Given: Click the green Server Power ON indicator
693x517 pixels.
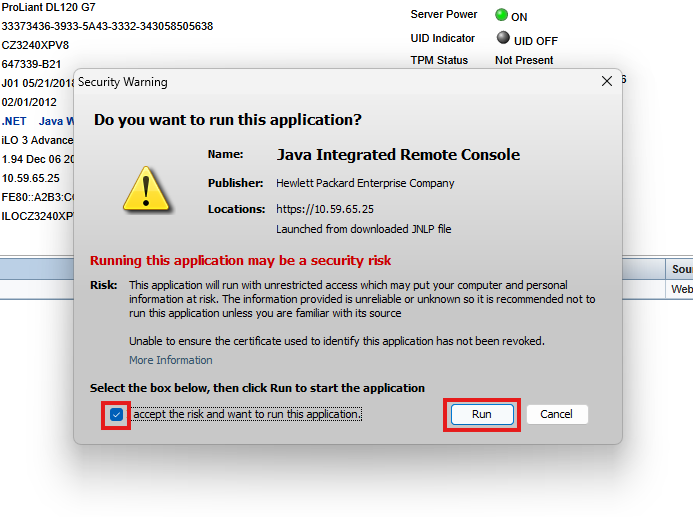Looking at the screenshot, I should click(501, 15).
